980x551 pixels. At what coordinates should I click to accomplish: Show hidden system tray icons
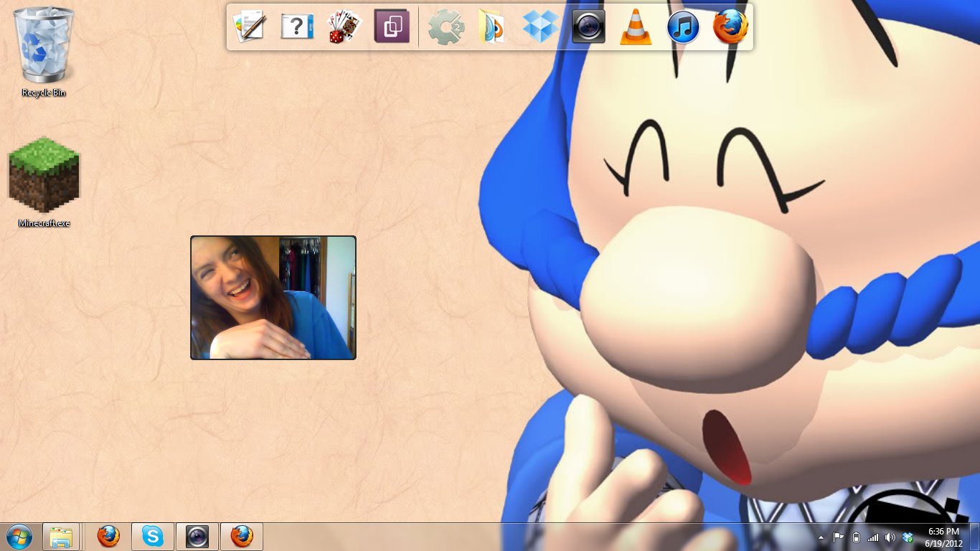click(821, 537)
